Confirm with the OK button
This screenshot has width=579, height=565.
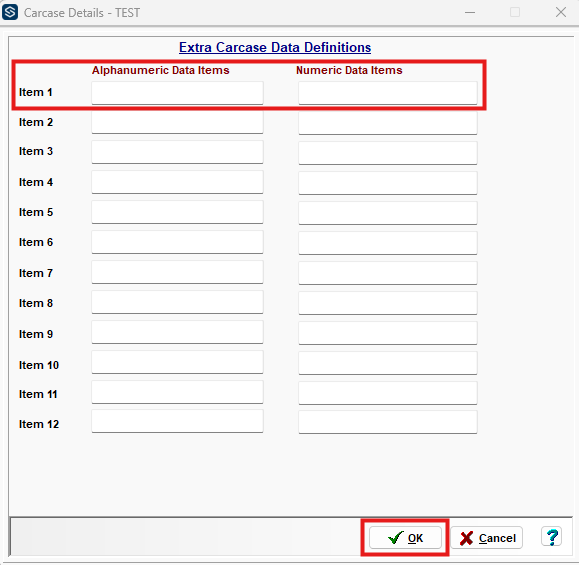pyautogui.click(x=405, y=538)
